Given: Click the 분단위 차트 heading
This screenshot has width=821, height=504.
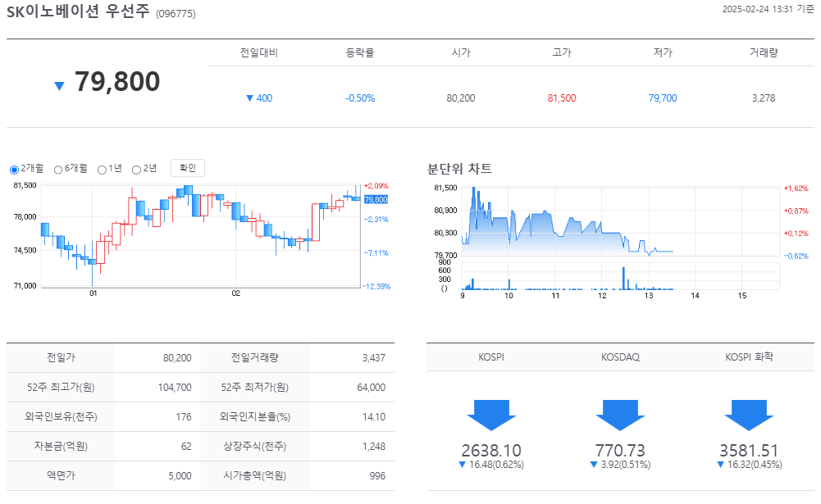Looking at the screenshot, I should (x=459, y=169).
